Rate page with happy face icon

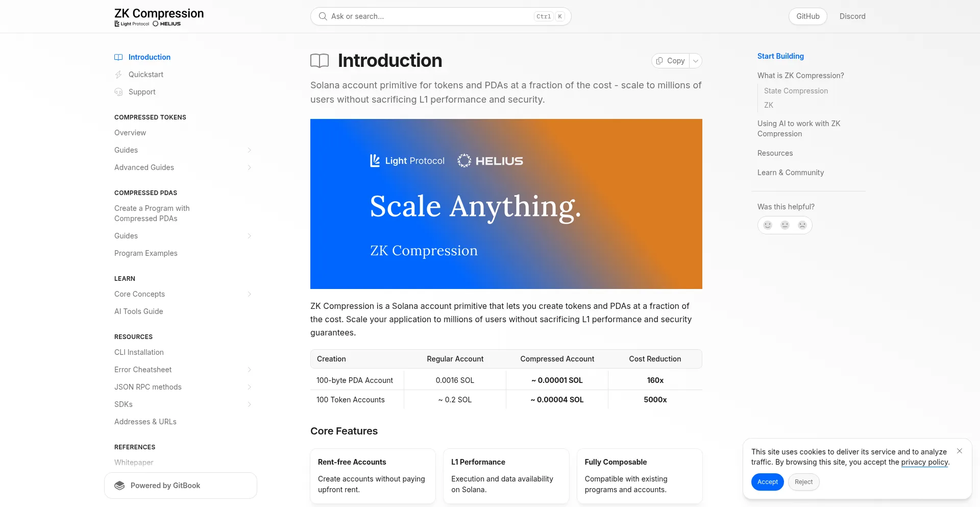(x=768, y=225)
